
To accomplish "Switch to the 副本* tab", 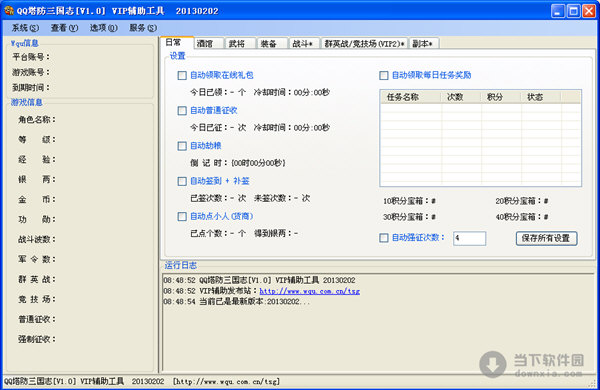I will pyautogui.click(x=424, y=44).
